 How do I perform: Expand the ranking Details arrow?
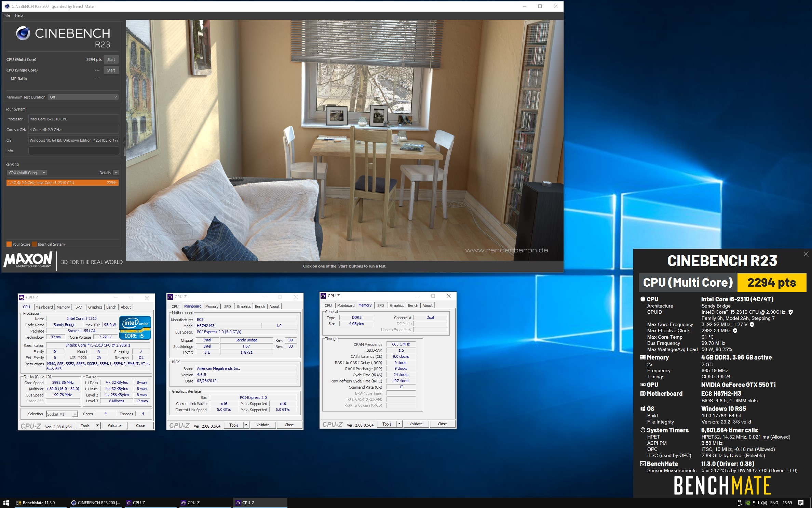coord(116,173)
